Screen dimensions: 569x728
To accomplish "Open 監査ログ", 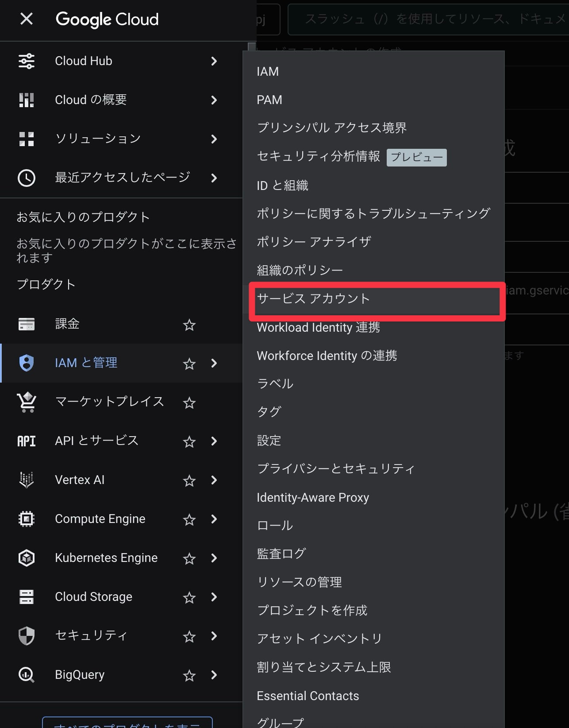I will 373,554.
